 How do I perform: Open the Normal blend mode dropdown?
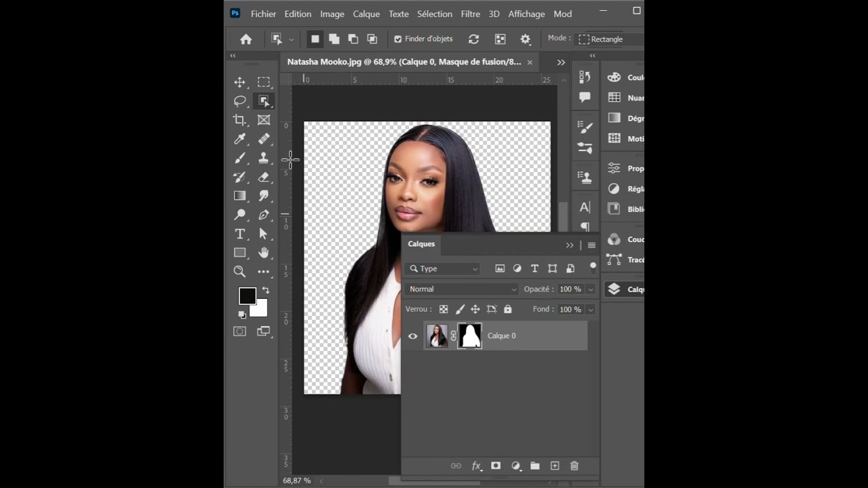coord(462,289)
